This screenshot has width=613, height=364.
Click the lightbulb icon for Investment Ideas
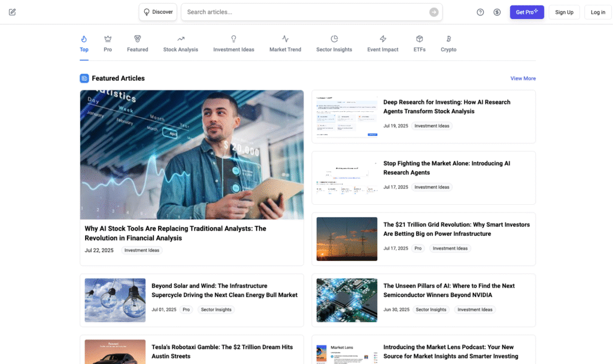(x=233, y=37)
